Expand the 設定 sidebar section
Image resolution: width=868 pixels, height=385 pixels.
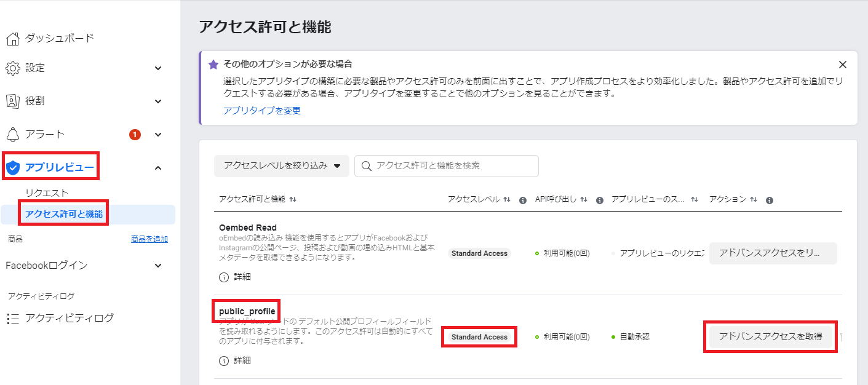158,68
